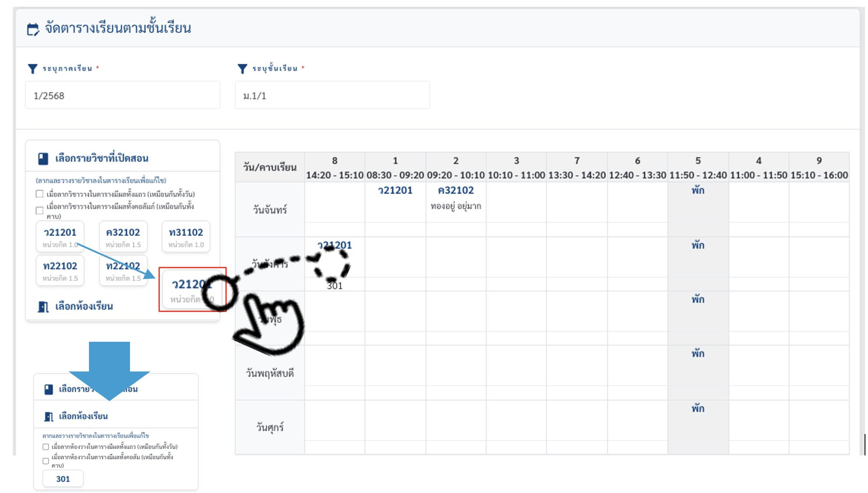Click the class level filter funnel icon
The height and width of the screenshot is (493, 868).
click(x=242, y=69)
